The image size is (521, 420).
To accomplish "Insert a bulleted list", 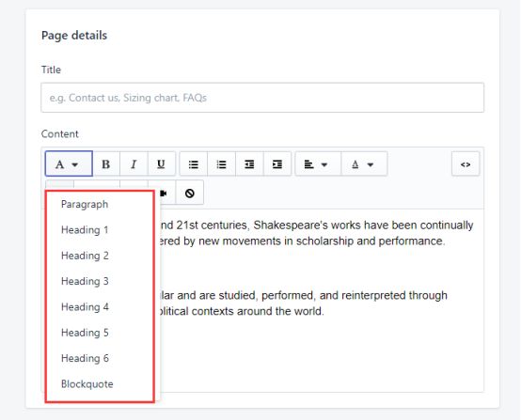I will click(194, 164).
